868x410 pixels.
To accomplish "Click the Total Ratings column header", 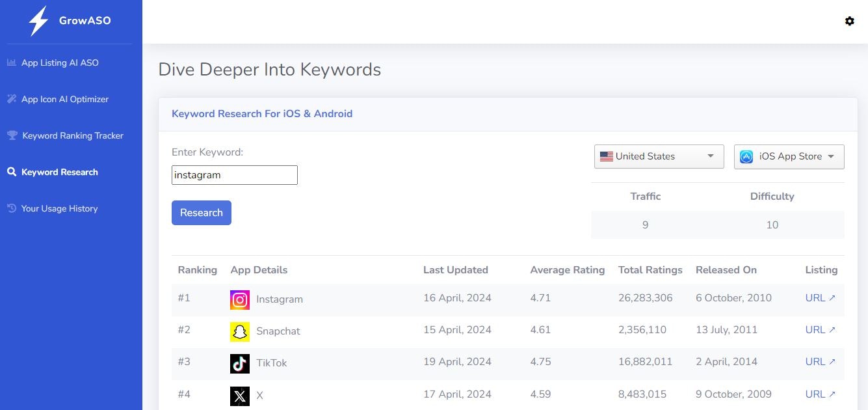I will 651,269.
